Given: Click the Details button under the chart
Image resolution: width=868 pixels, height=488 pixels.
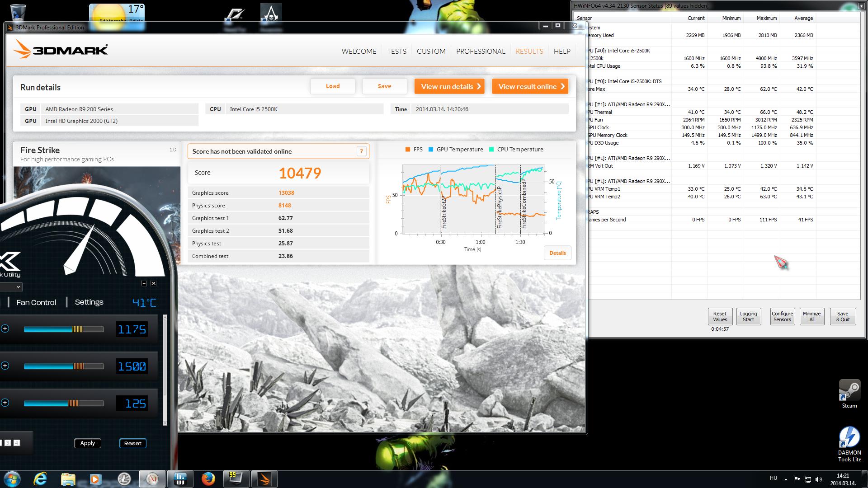Looking at the screenshot, I should click(557, 253).
